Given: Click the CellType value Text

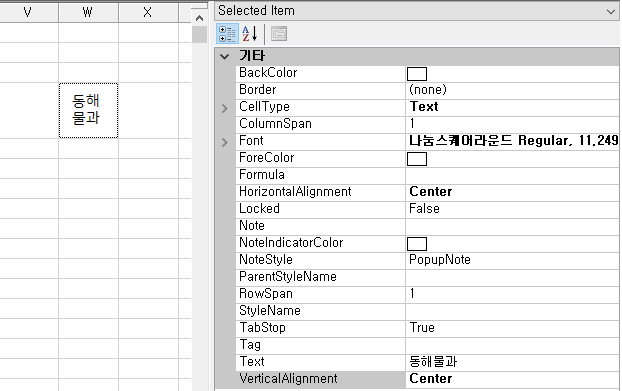Looking at the screenshot, I should click(424, 107).
